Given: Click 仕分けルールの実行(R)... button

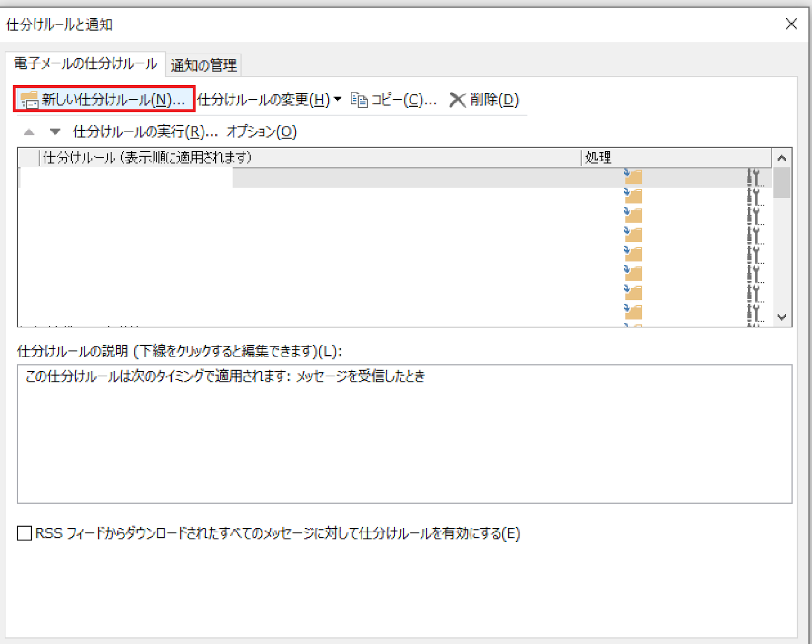Looking at the screenshot, I should pyautogui.click(x=145, y=132).
